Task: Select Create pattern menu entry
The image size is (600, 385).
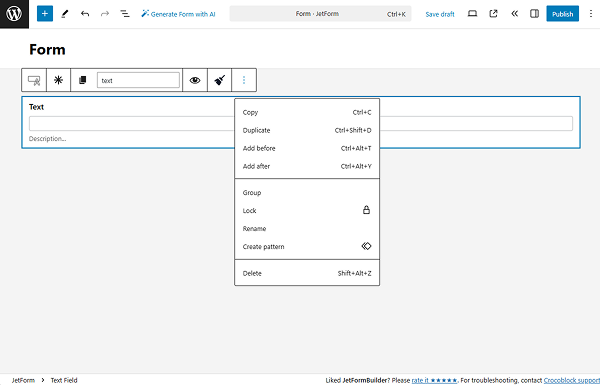Action: (x=307, y=246)
